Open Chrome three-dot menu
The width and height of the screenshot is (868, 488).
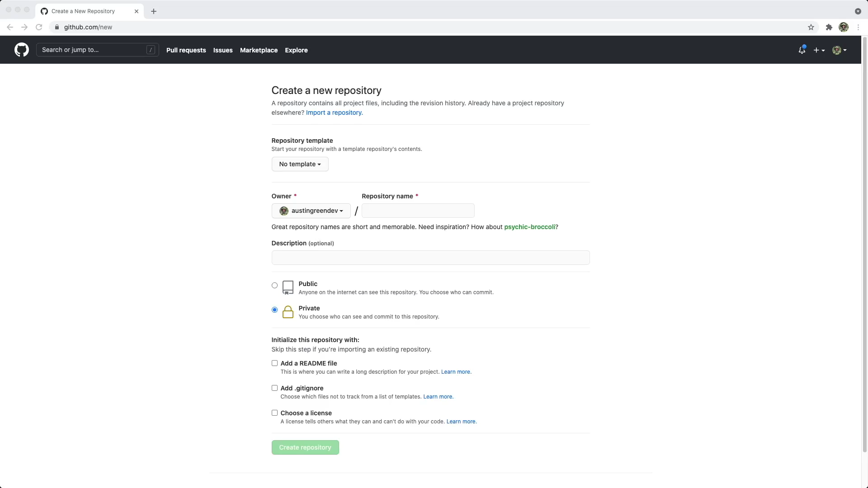click(x=858, y=27)
